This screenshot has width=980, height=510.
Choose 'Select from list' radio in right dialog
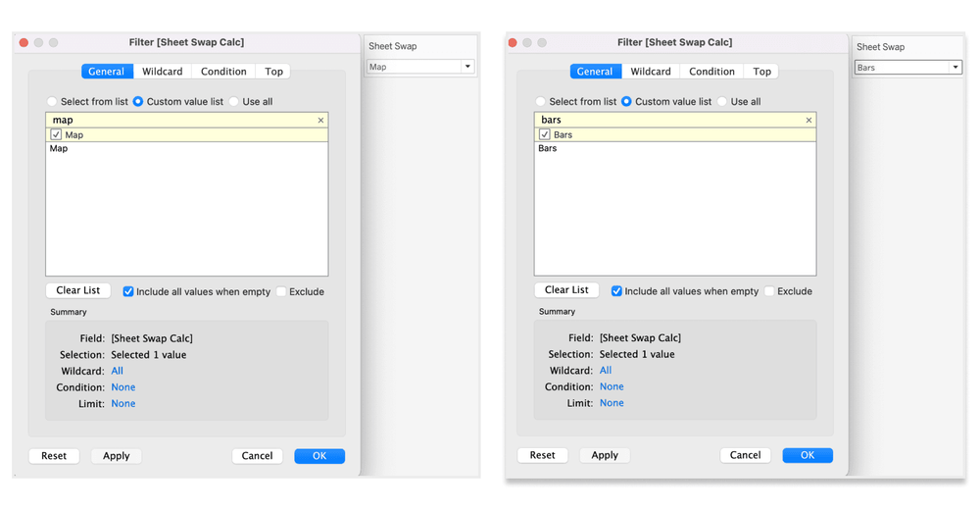click(540, 101)
